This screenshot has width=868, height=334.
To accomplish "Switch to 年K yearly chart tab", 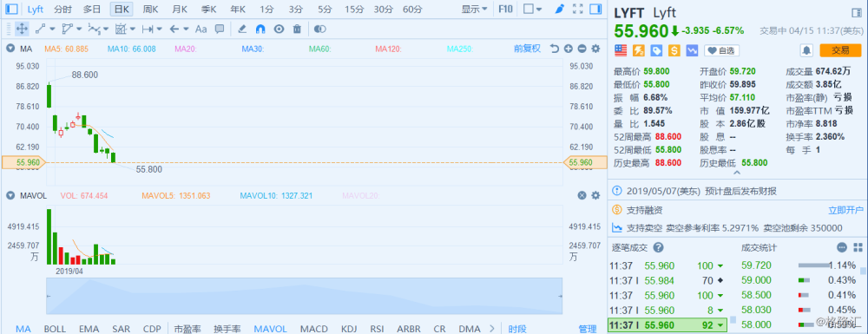I will (238, 9).
